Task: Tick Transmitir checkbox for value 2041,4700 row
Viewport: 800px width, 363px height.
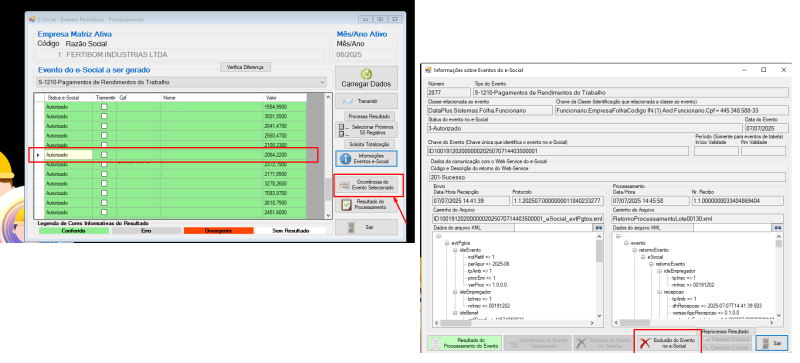Action: (x=104, y=126)
